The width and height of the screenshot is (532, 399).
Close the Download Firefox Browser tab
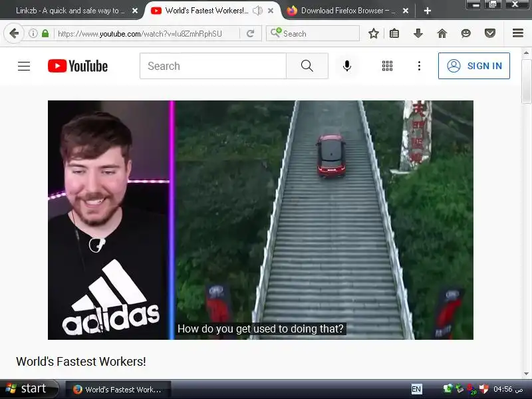click(x=406, y=11)
